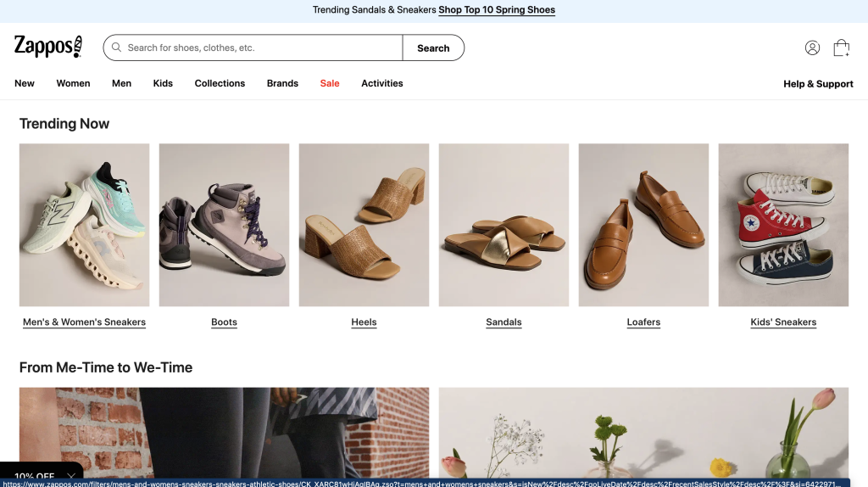Open the Kids menu
868x487 pixels.
pos(163,83)
